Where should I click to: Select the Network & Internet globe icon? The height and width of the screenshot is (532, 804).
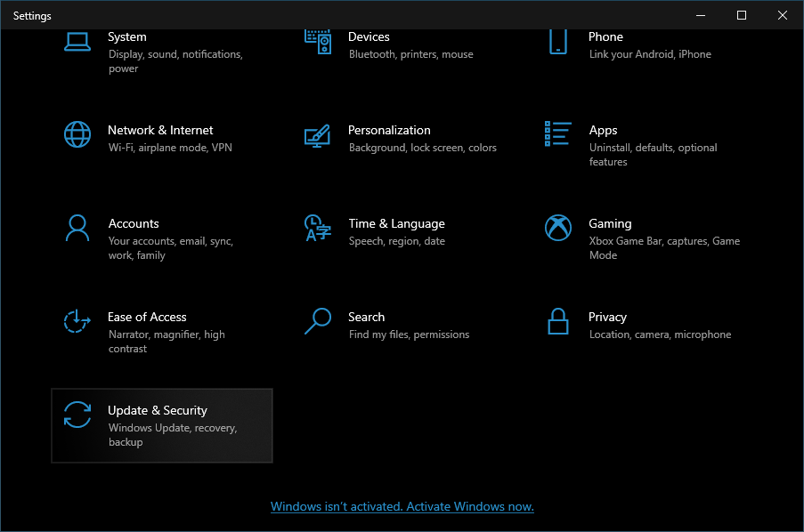tap(77, 134)
